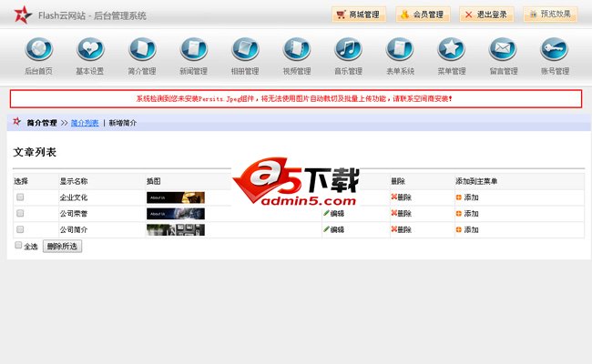This screenshot has width=592, height=364.
Task: Open the 公司简介 thumbnail image
Action: click(x=176, y=229)
